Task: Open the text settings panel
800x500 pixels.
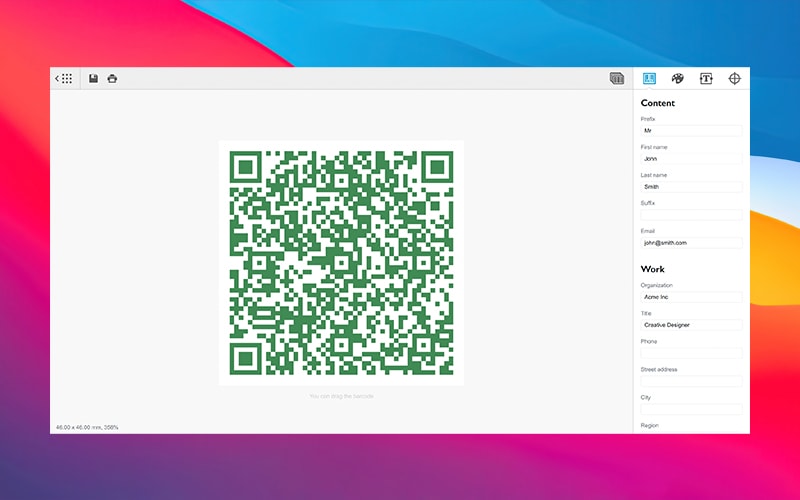Action: 706,78
